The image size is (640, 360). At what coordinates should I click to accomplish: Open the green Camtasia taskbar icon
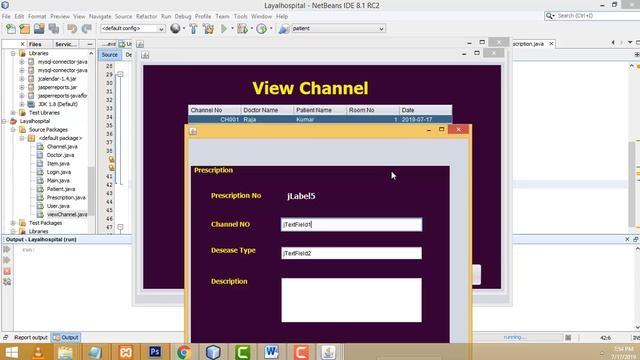pyautogui.click(x=242, y=352)
